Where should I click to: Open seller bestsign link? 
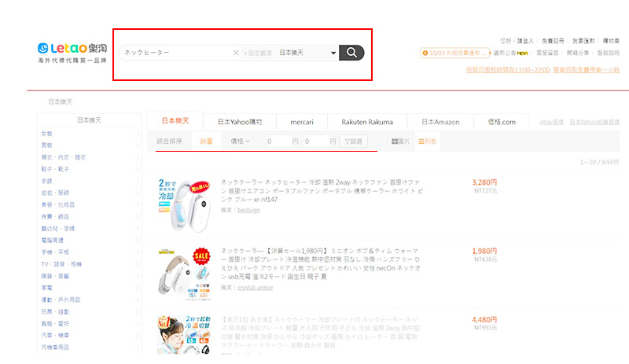tap(248, 210)
